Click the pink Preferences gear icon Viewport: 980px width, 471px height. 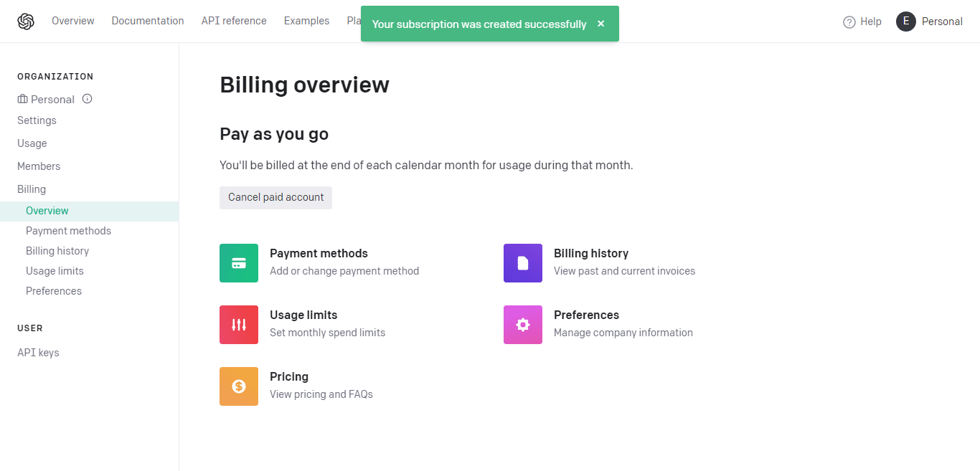click(523, 325)
